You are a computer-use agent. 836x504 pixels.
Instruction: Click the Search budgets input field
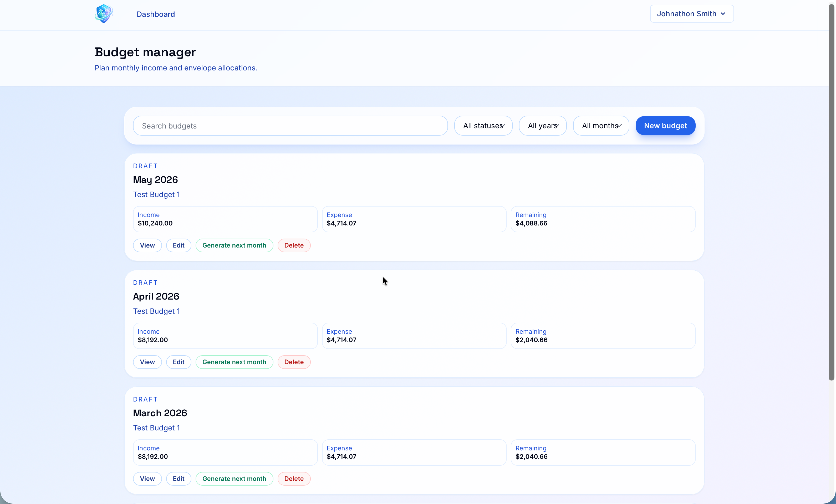pyautogui.click(x=290, y=126)
